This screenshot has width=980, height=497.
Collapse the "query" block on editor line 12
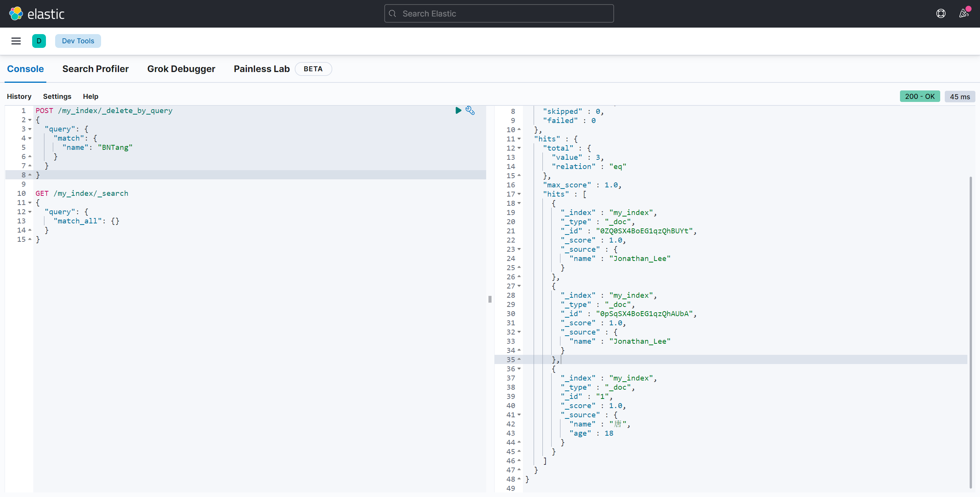[x=30, y=212]
